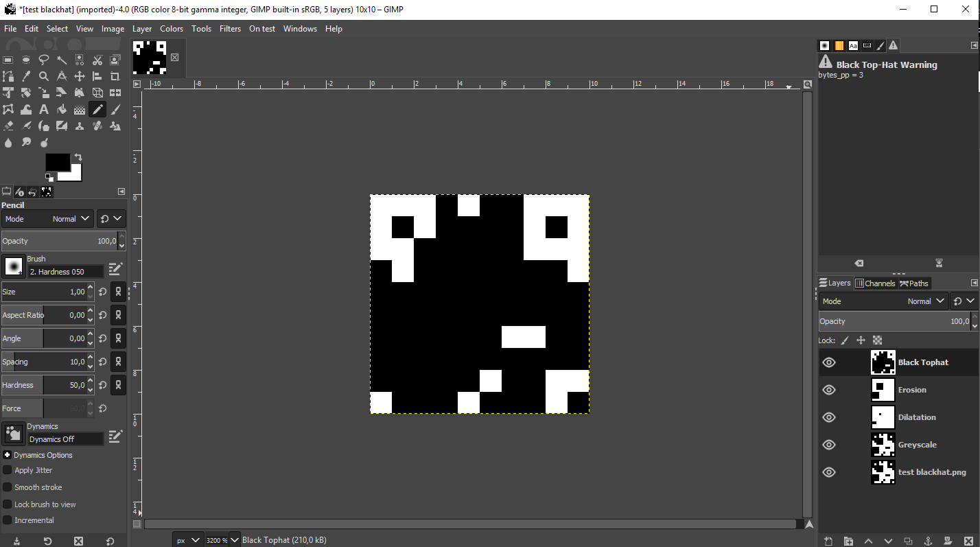Image resolution: width=980 pixels, height=547 pixels.
Task: Duplicate the current layer
Action: (x=908, y=541)
